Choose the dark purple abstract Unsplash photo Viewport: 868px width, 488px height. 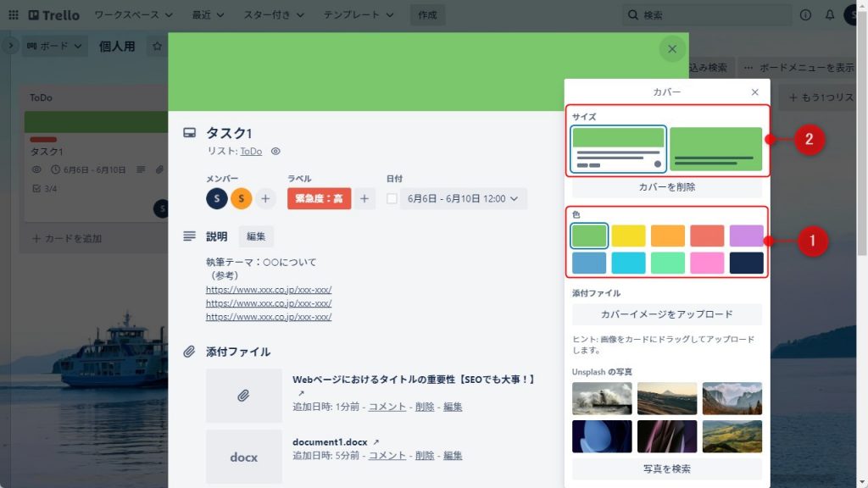pos(667,436)
